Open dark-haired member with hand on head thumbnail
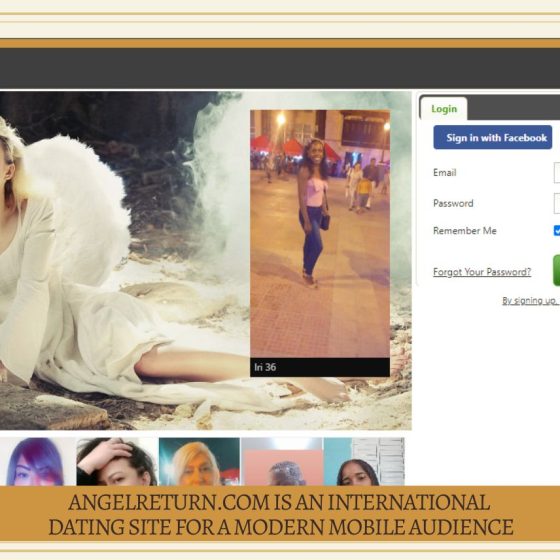This screenshot has height=560, width=560. [x=117, y=461]
